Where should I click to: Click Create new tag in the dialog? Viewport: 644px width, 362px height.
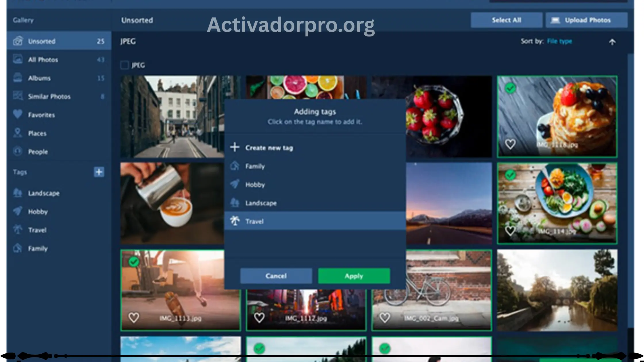(x=269, y=148)
